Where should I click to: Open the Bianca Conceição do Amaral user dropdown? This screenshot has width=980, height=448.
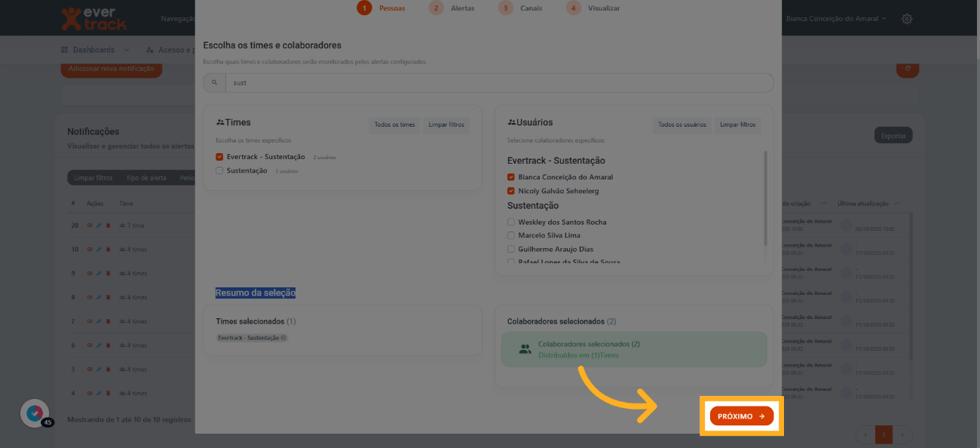[836, 19]
